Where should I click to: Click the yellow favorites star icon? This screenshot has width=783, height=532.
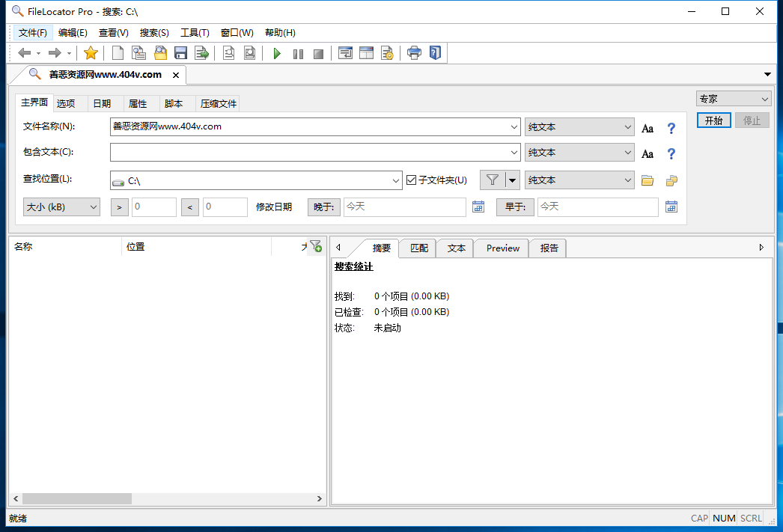point(91,52)
